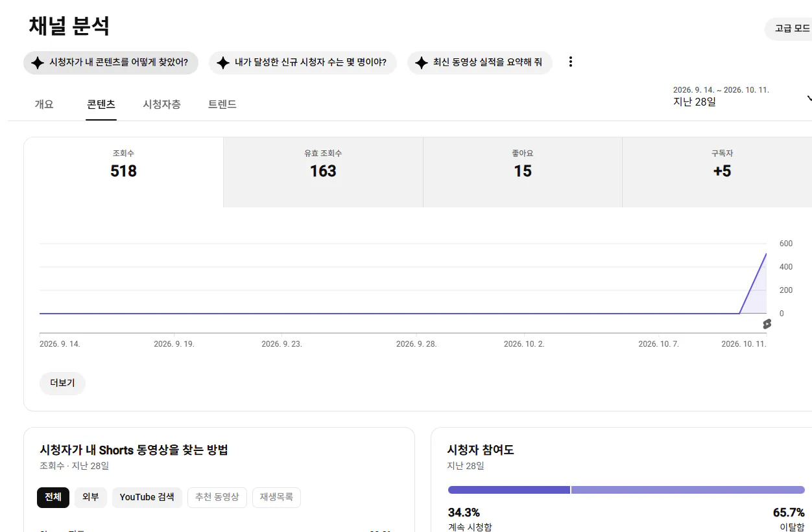Viewport: 812px width, 532px height.
Task: Click the 채널 분석 page title
Action: pyautogui.click(x=69, y=26)
